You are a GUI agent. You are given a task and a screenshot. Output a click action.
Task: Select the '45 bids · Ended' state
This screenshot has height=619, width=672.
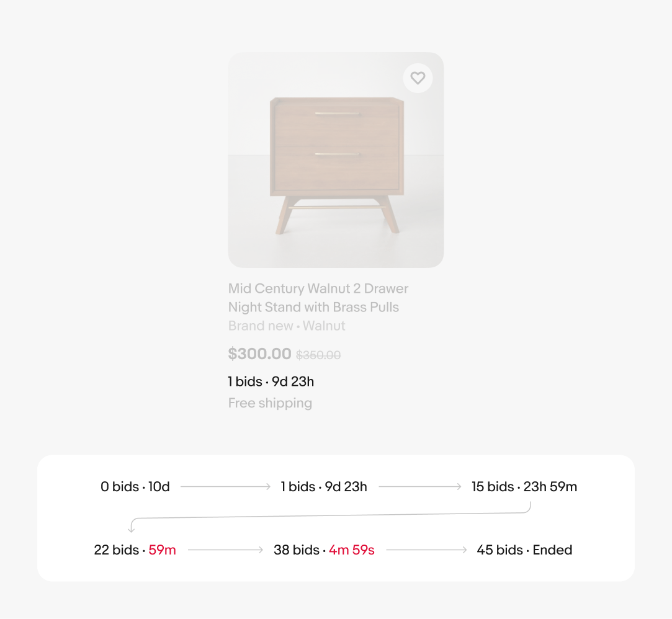tap(524, 550)
